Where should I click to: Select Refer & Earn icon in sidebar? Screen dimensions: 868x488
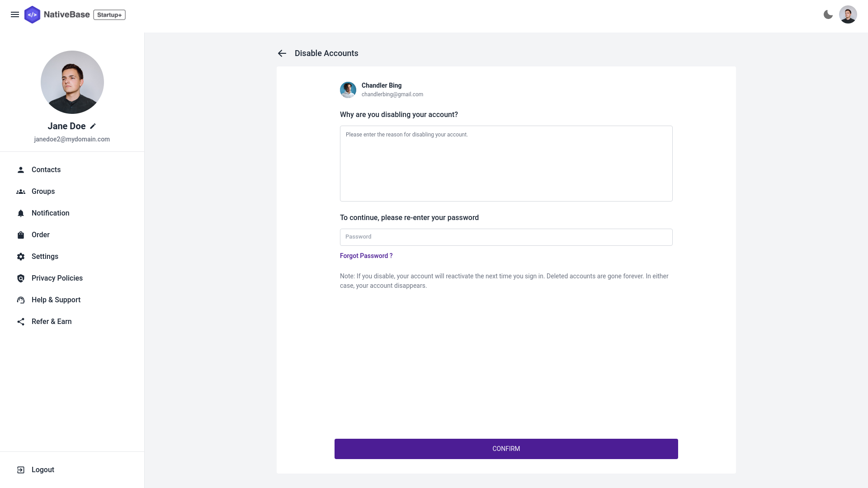[x=21, y=322]
